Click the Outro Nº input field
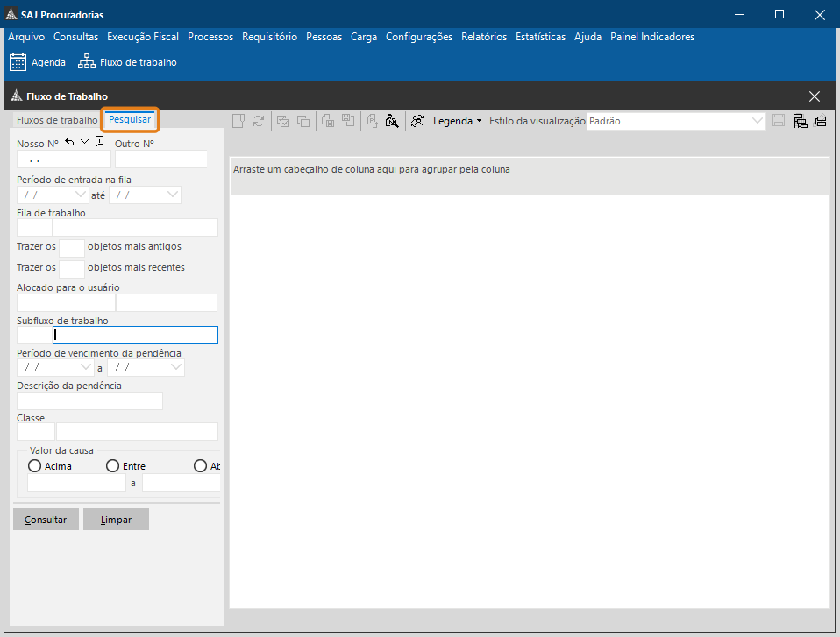The height and width of the screenshot is (637, 840). pyautogui.click(x=161, y=159)
